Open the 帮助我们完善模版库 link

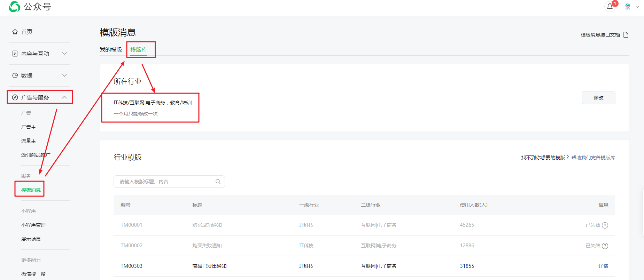click(593, 158)
